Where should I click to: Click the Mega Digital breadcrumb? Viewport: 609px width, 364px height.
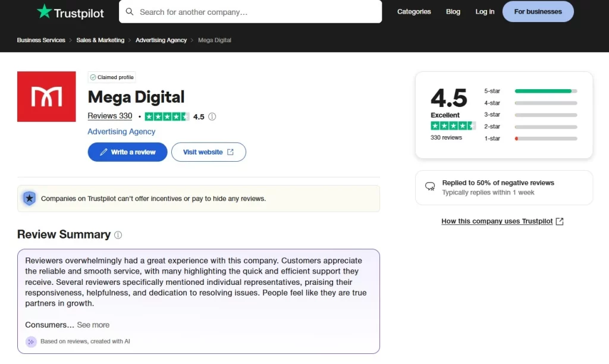[214, 40]
